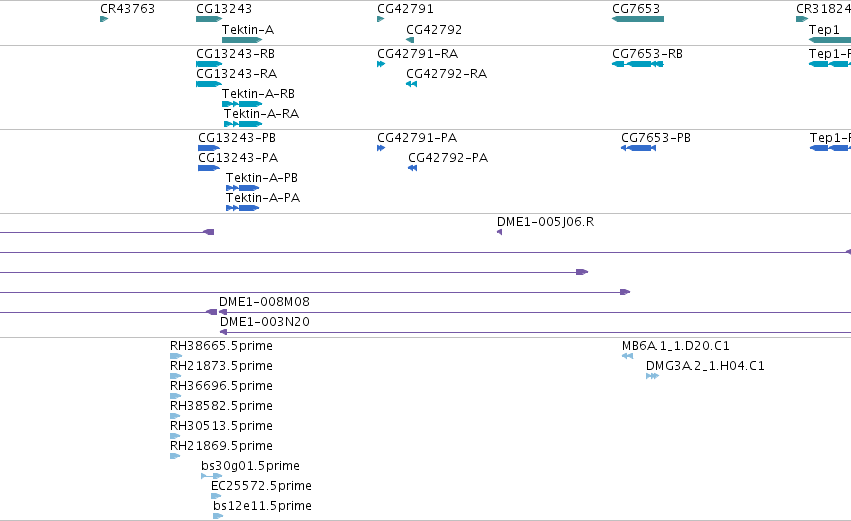This screenshot has height=521, width=851.
Task: Select EST label RH38582.5prime
Action: 221,406
